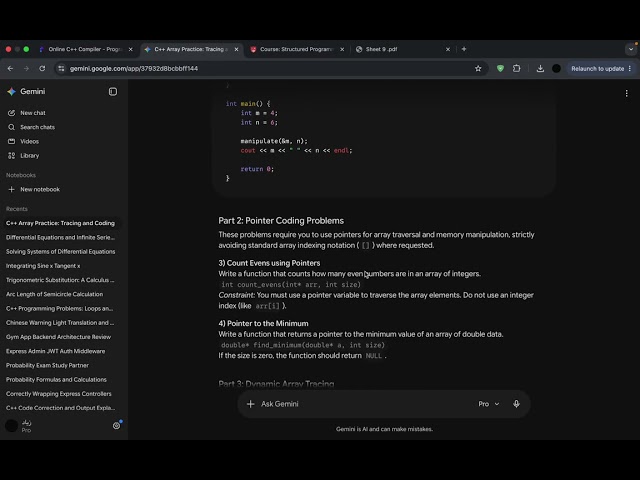Screen dimensions: 640x480
Task: Switch to Course: Structured Programming tab
Action: (x=297, y=49)
